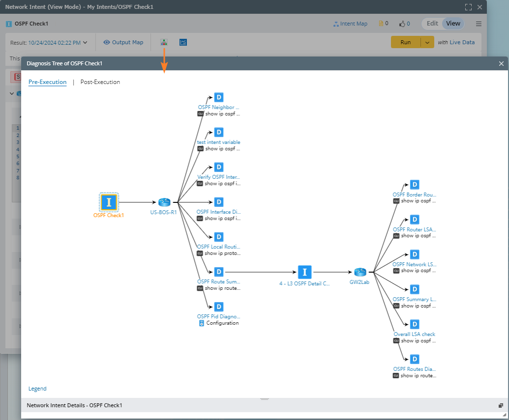Click the OSPF Network LS diagnosis D icon
Image resolution: width=509 pixels, height=420 pixels.
click(x=415, y=254)
